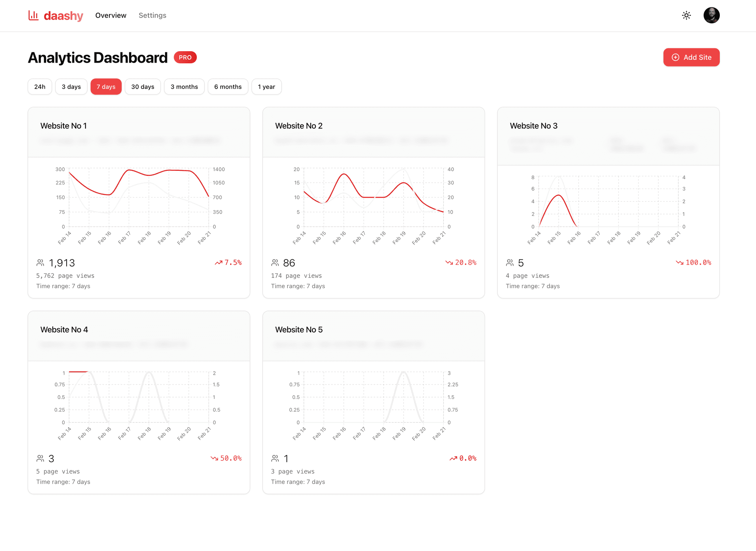Select the 24h time range
Viewport: 756px width, 551px height.
[40, 87]
